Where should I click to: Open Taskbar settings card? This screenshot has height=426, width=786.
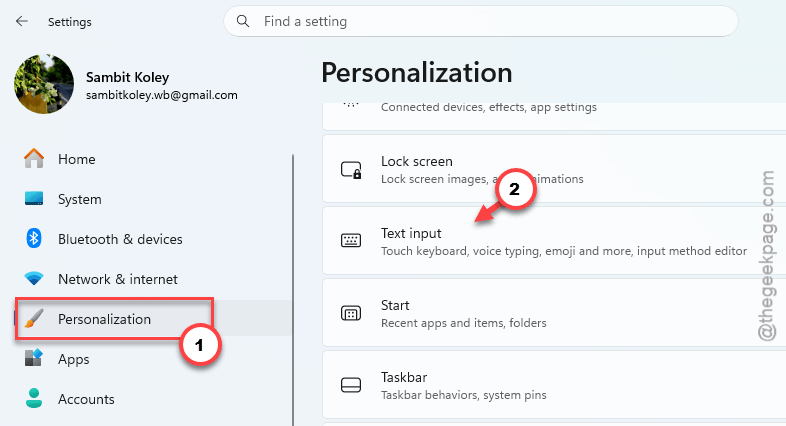coord(554,384)
